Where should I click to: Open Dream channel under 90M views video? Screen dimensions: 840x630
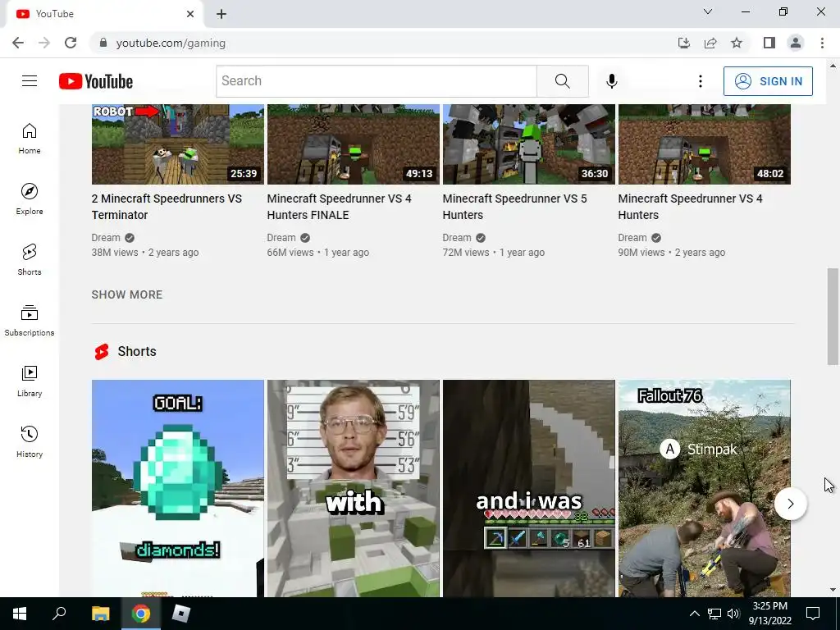click(x=632, y=238)
